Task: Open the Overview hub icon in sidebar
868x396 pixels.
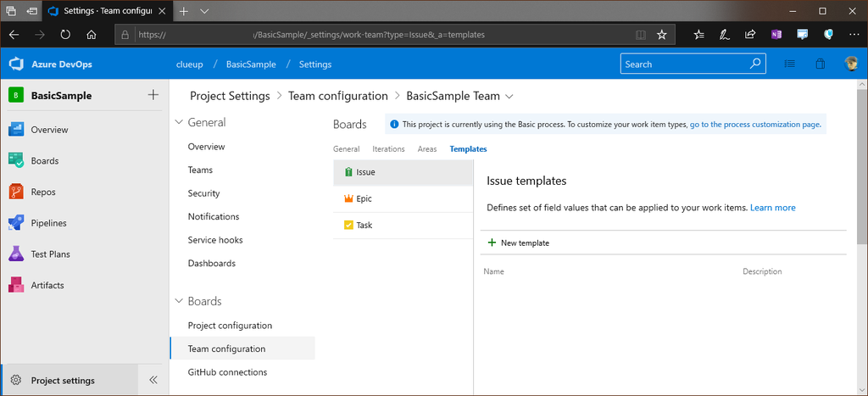Action: tap(15, 130)
